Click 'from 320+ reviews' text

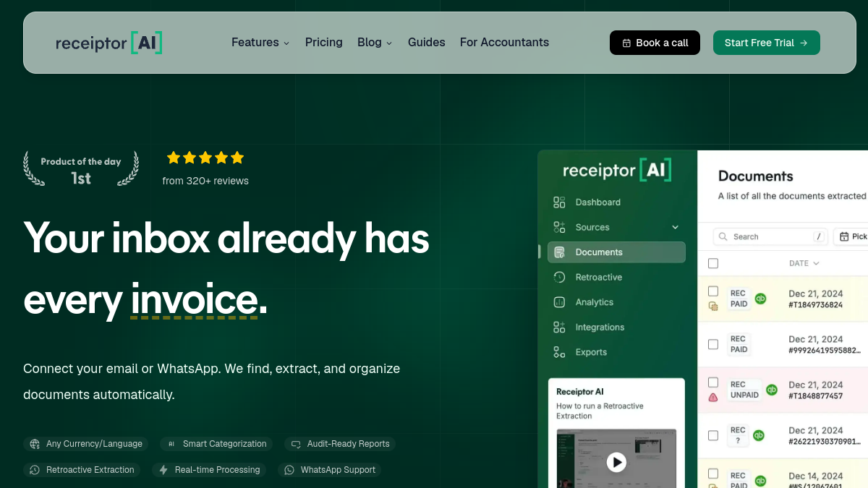coord(205,181)
